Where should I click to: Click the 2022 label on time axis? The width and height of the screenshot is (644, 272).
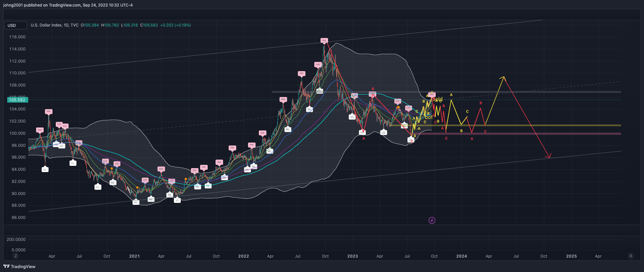243,256
